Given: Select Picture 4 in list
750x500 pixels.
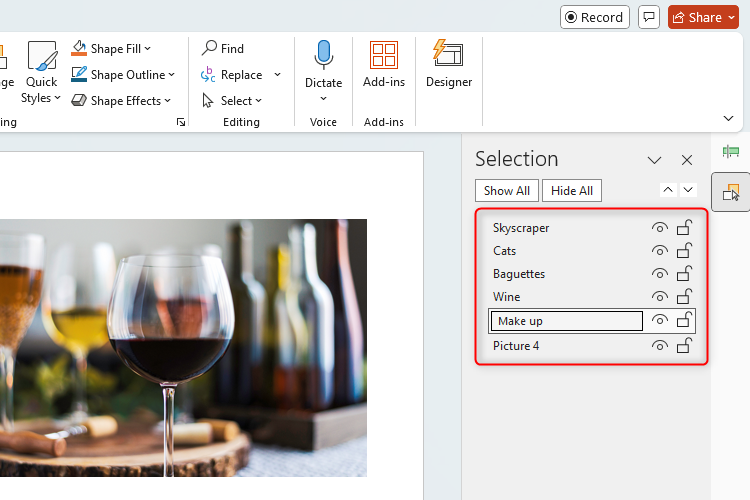Looking at the screenshot, I should pos(516,345).
